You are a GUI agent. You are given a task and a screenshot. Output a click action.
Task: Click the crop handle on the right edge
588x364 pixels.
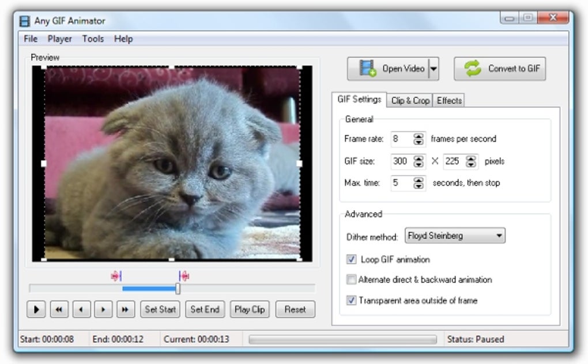tap(299, 164)
